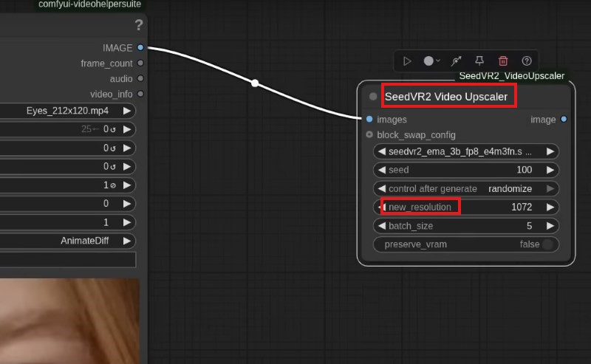
Task: Delete node using red trash icon
Action: click(x=503, y=61)
